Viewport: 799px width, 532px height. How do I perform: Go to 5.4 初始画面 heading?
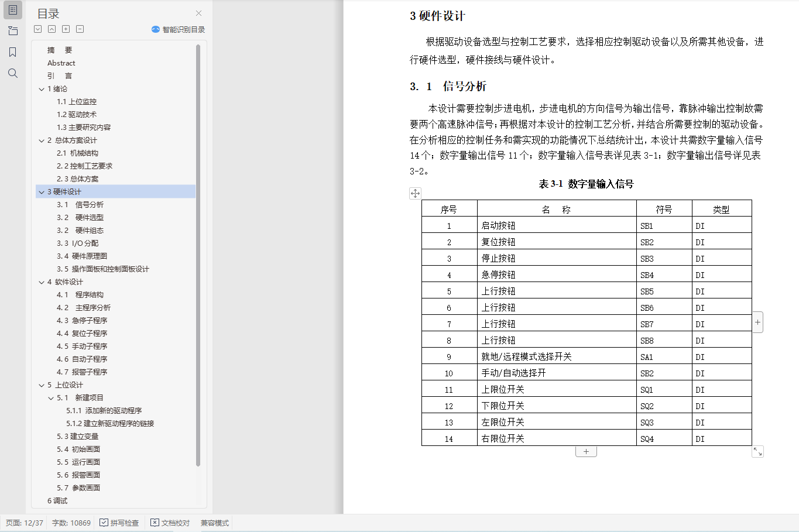(x=78, y=449)
